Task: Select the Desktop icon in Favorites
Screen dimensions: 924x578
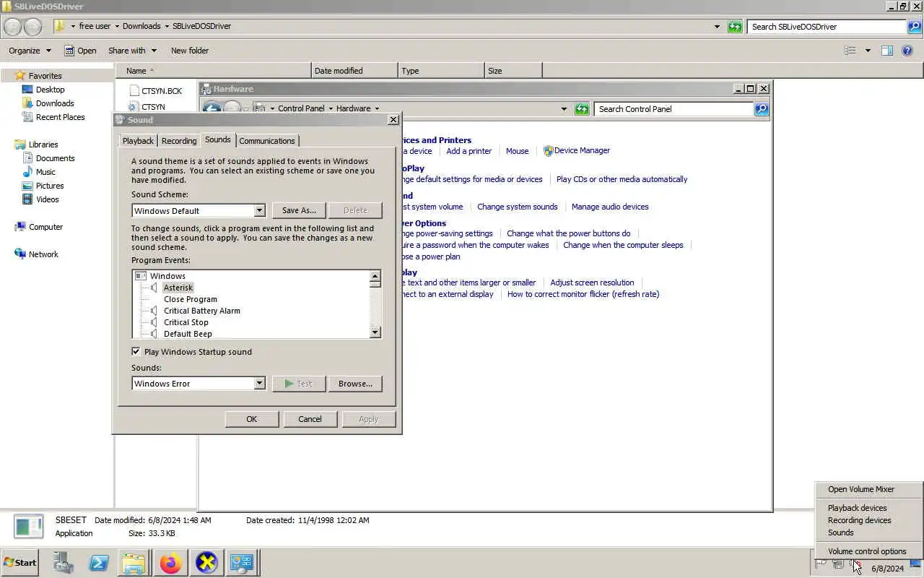Action: pos(27,90)
